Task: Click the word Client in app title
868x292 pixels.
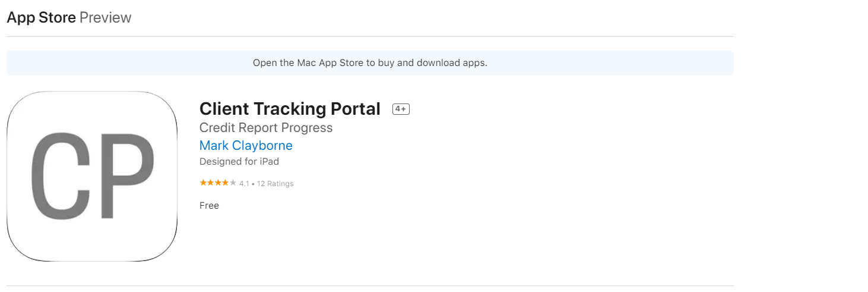Action: click(224, 109)
